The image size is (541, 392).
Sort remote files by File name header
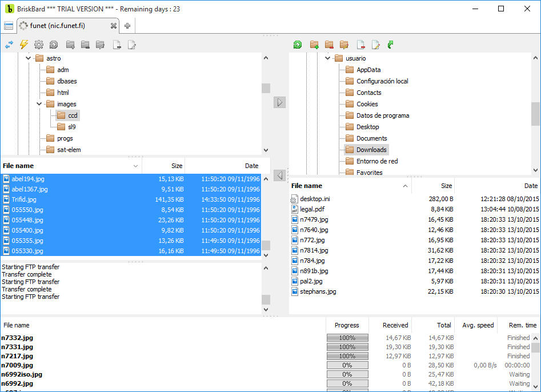(71, 166)
